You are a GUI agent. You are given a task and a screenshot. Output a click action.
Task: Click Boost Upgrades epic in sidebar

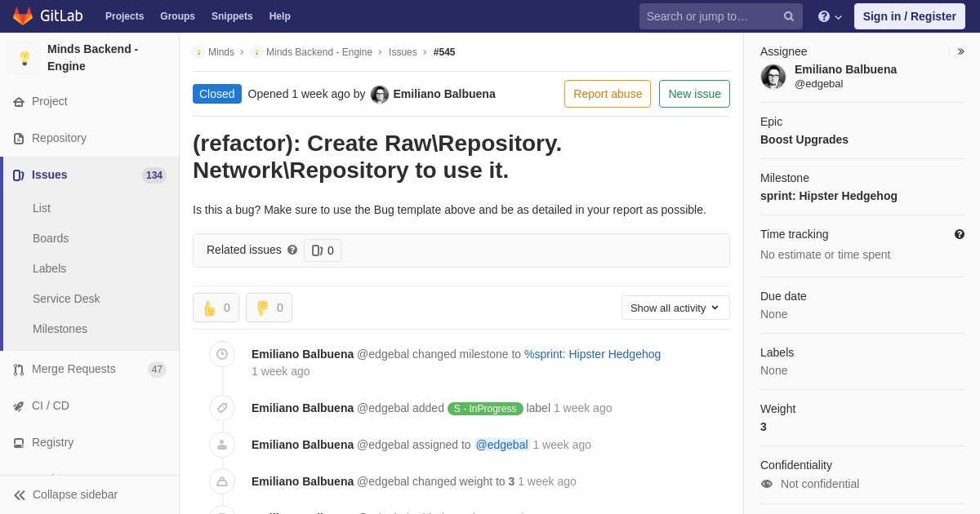click(804, 140)
